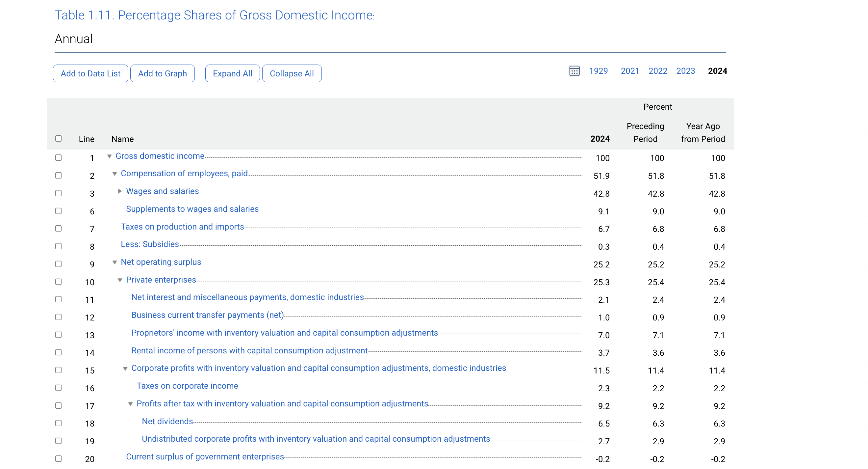Open Proprietors' income link

284,333
